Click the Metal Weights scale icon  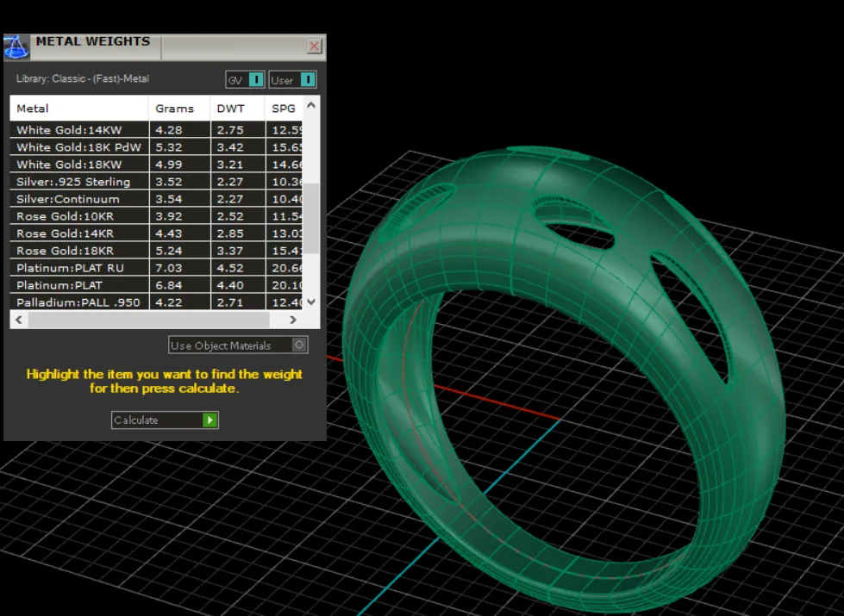[x=16, y=47]
